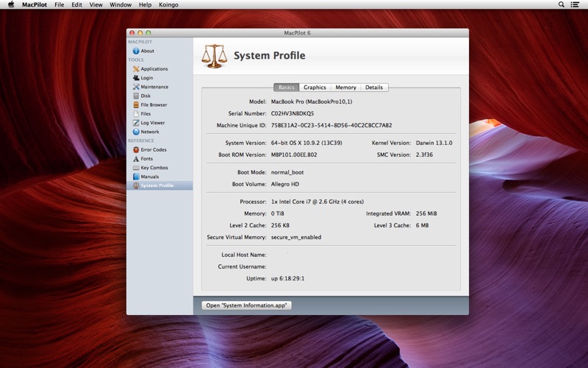Click model value MacBook Pro (MacBookPro10,1)
Viewport: 588px width, 368px height.
312,102
